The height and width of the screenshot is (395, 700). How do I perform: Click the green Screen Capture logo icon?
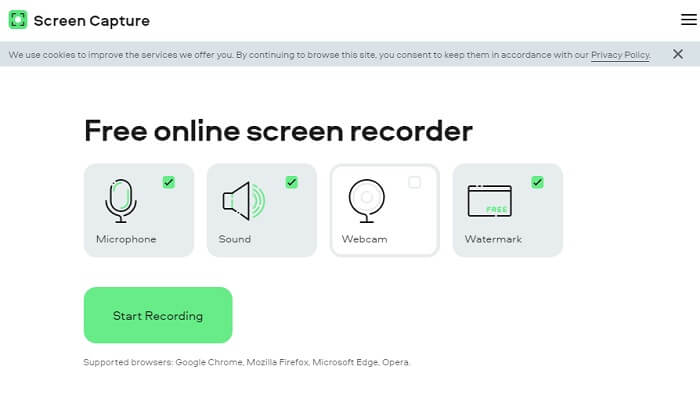click(x=18, y=20)
